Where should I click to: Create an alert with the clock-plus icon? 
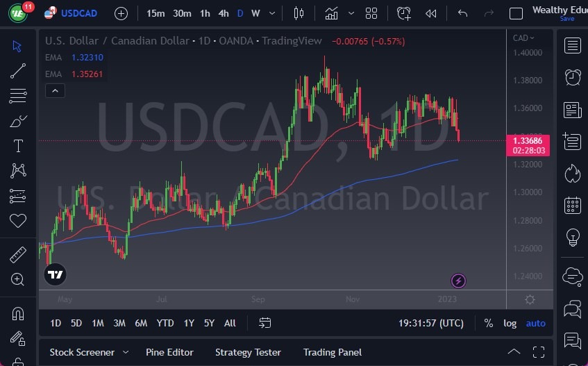404,13
